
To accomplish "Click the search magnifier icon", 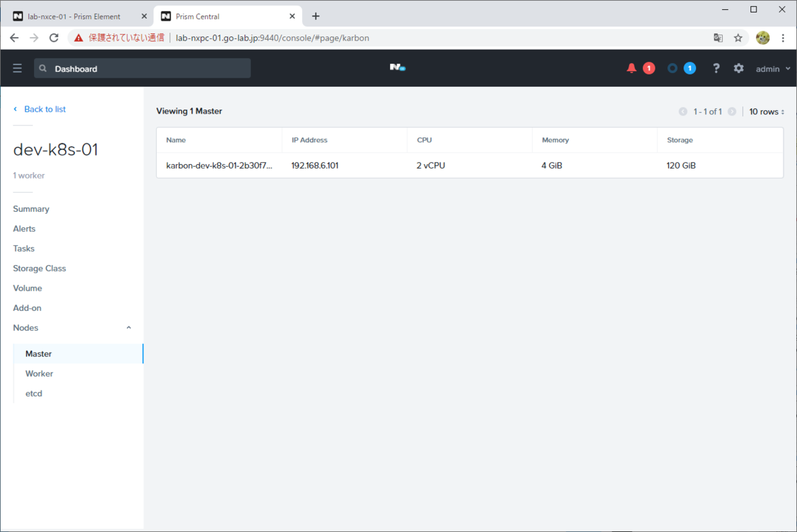I will pyautogui.click(x=43, y=68).
